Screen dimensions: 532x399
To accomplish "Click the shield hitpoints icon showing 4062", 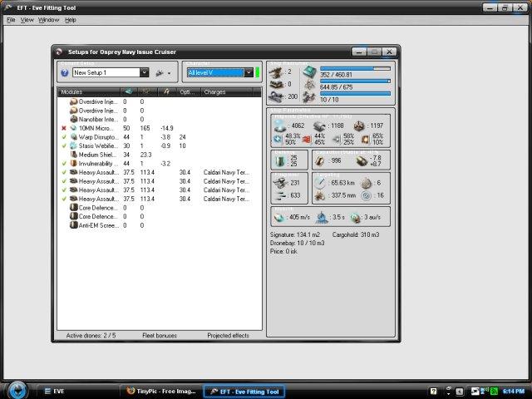I will point(280,126).
